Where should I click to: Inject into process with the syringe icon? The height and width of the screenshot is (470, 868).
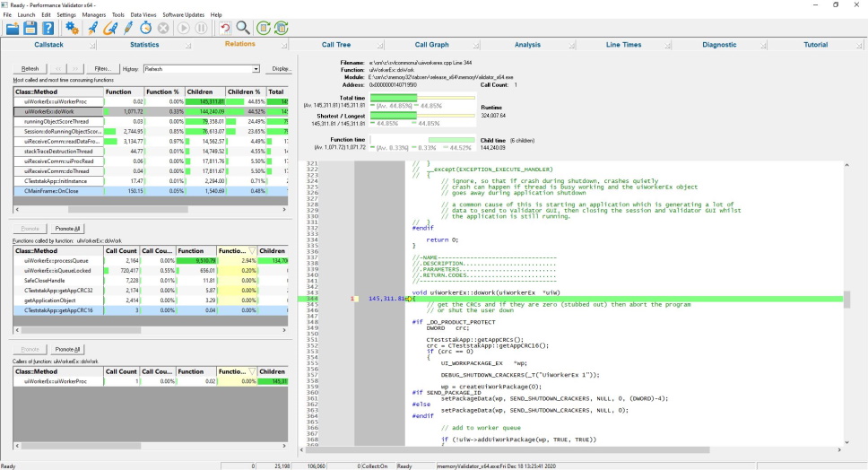(128, 28)
